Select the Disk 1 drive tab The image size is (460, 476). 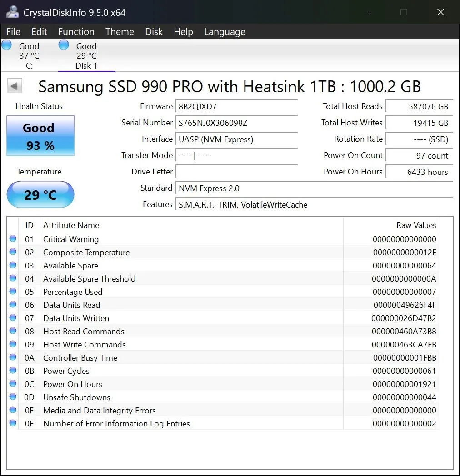(87, 55)
